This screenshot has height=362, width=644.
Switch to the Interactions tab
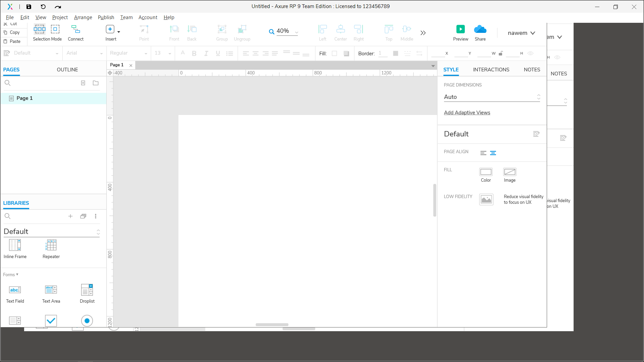click(491, 70)
